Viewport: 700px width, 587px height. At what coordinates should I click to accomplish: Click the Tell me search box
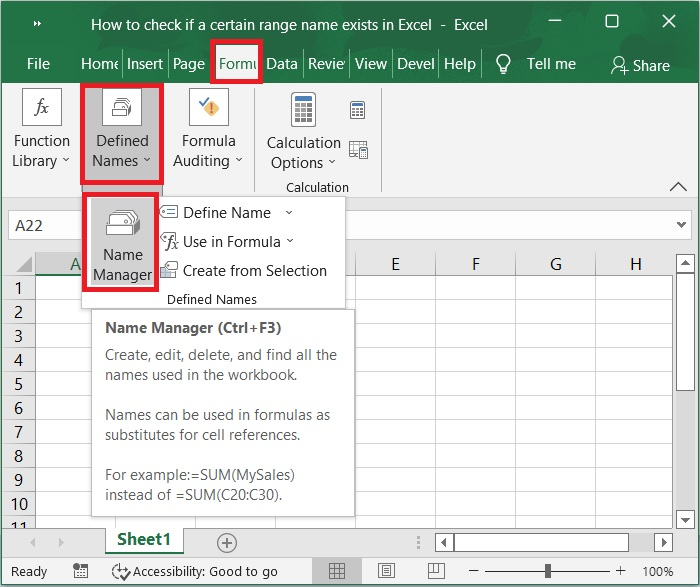551,64
